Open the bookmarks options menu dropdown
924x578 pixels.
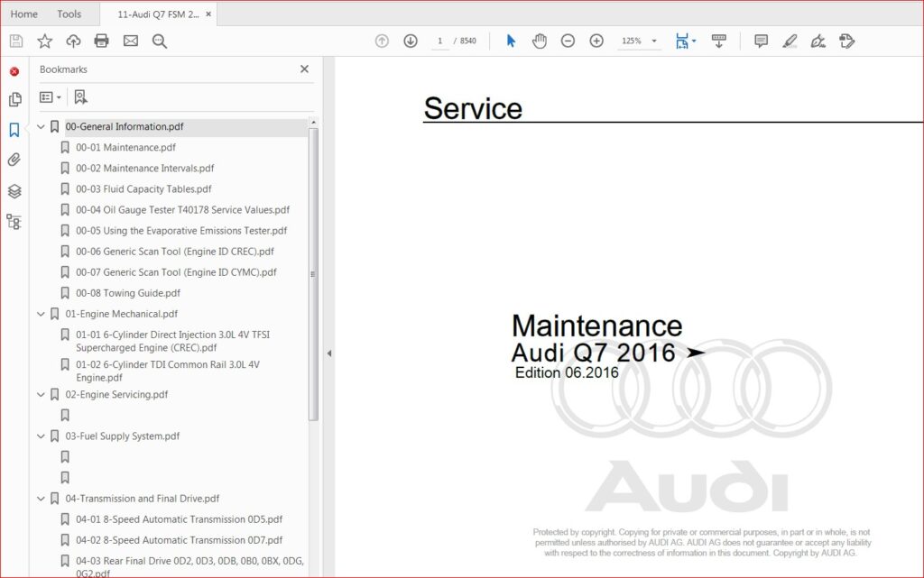coord(51,97)
